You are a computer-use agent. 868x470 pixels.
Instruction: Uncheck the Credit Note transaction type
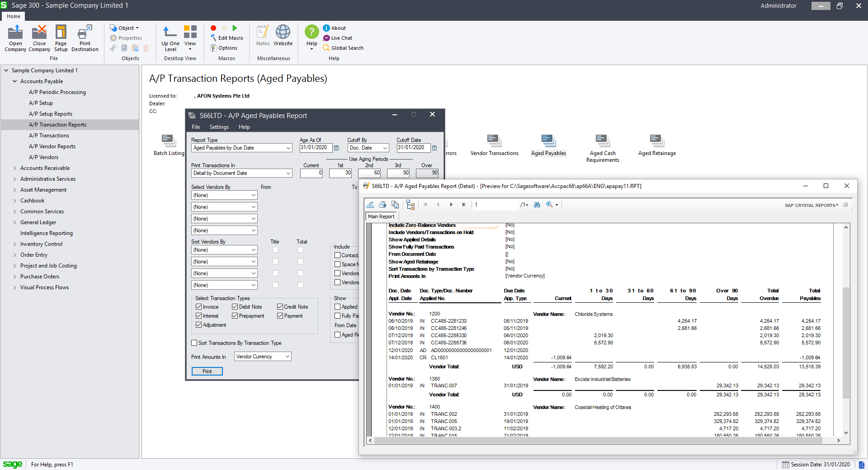[280, 307]
